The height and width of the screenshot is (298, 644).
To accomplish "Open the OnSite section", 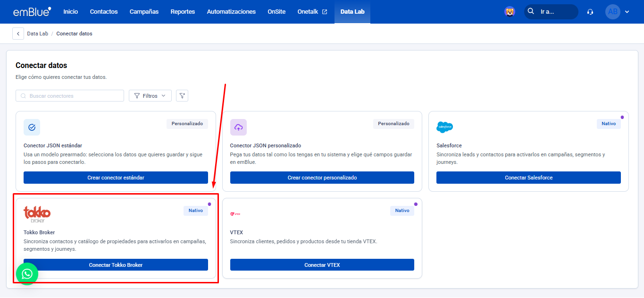I will click(276, 12).
